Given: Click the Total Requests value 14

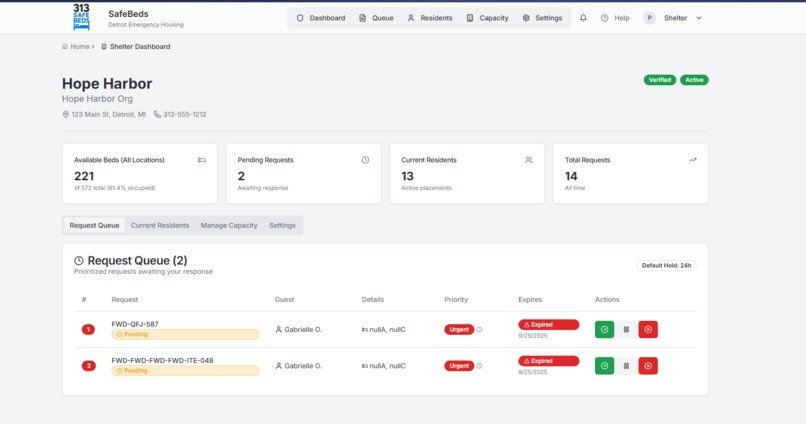Looking at the screenshot, I should click(571, 176).
